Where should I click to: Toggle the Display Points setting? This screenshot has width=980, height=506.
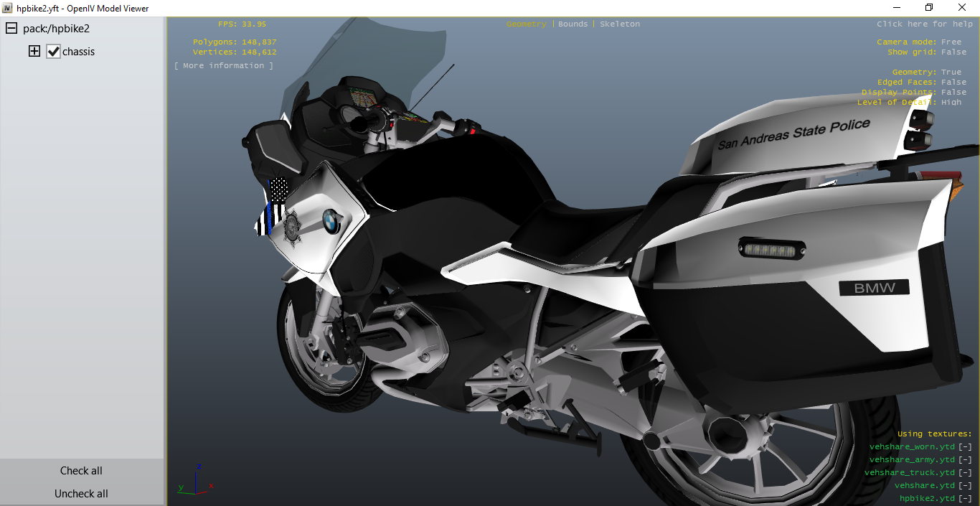point(953,92)
